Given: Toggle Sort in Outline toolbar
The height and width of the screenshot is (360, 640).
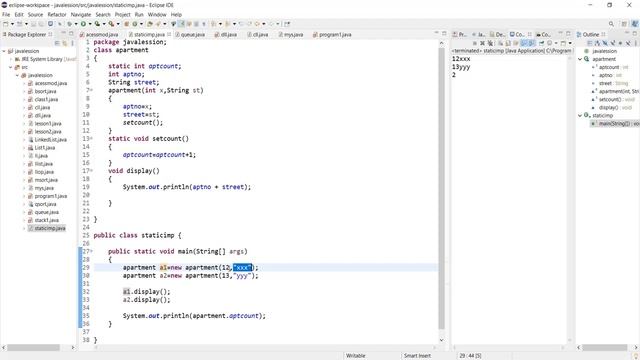Looking at the screenshot, I should (x=597, y=43).
